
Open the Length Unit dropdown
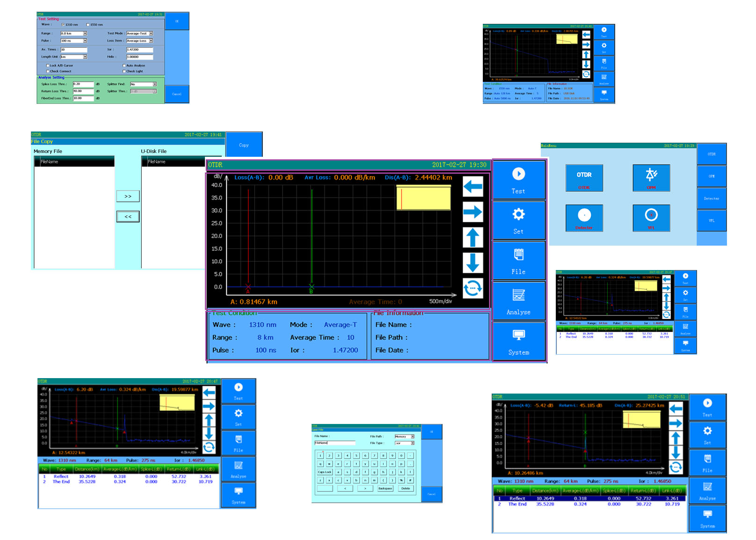point(85,57)
